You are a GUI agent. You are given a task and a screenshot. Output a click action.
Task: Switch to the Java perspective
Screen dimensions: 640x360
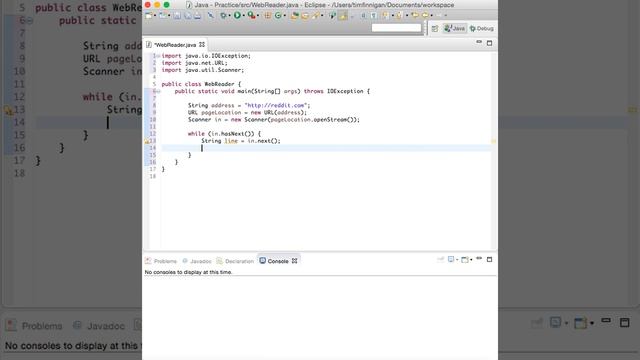(x=454, y=28)
